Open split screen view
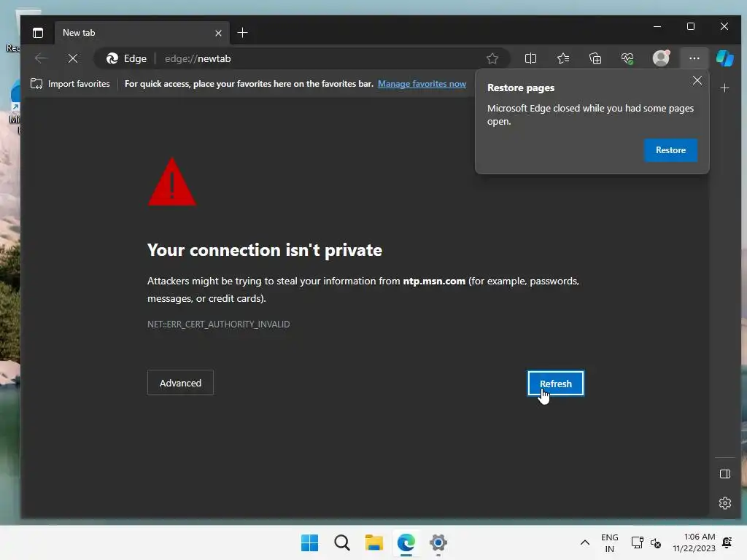The width and height of the screenshot is (747, 560). coord(531,58)
